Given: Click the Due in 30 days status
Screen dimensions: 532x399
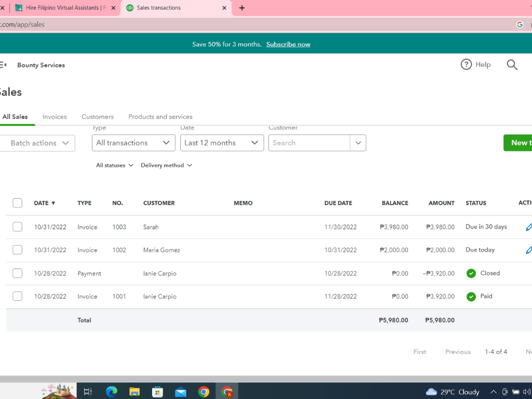Looking at the screenshot, I should pyautogui.click(x=486, y=227).
